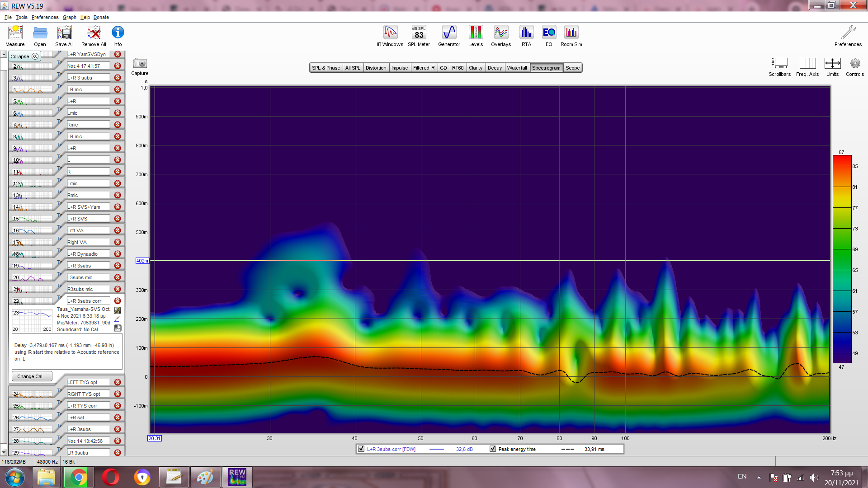Open graph Limits settings

[832, 64]
